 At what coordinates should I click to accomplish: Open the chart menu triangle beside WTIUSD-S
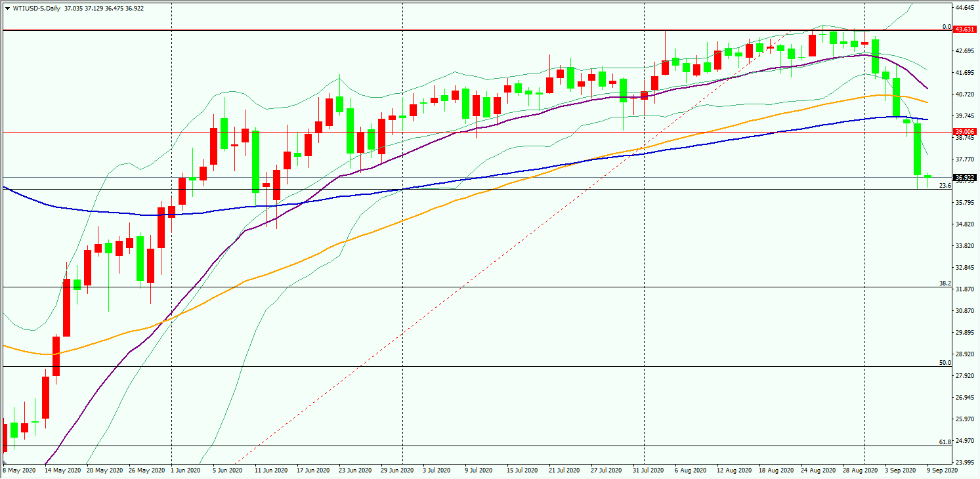click(7, 8)
